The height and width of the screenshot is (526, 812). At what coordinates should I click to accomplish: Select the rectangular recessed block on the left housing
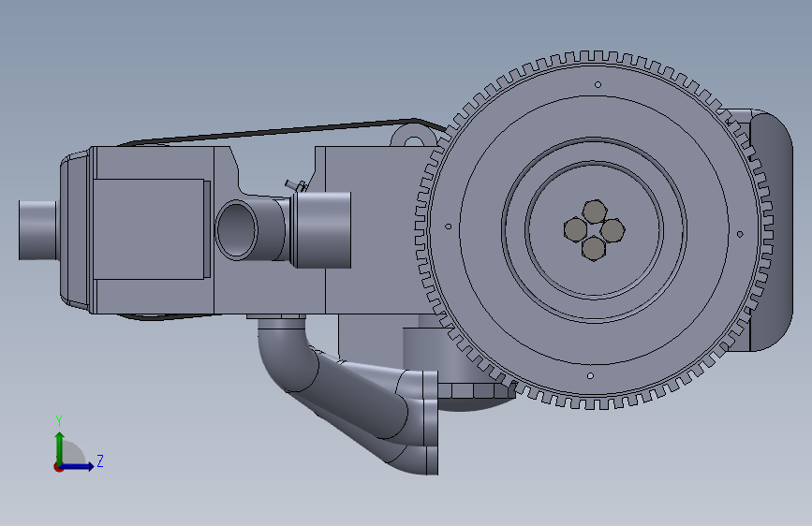[x=149, y=229]
